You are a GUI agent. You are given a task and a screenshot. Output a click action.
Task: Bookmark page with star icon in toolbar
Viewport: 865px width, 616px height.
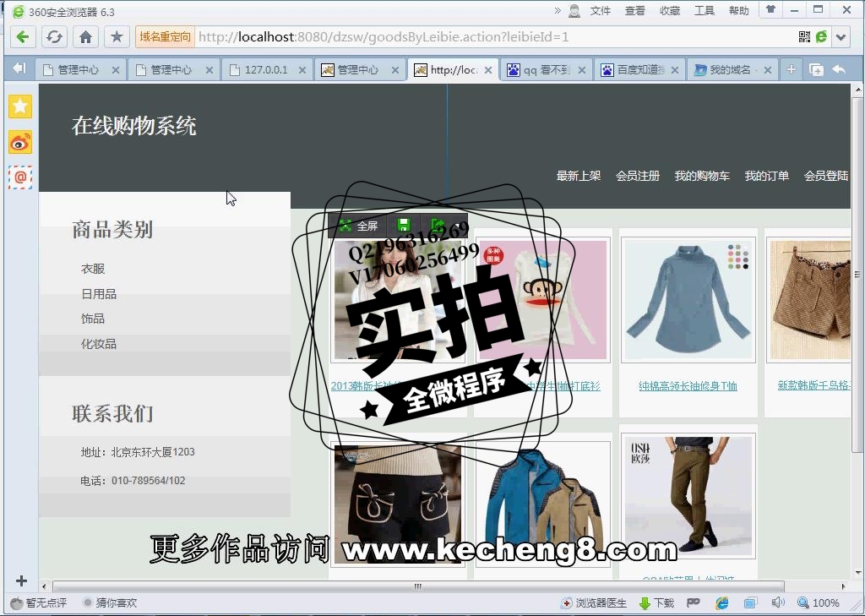(x=117, y=37)
